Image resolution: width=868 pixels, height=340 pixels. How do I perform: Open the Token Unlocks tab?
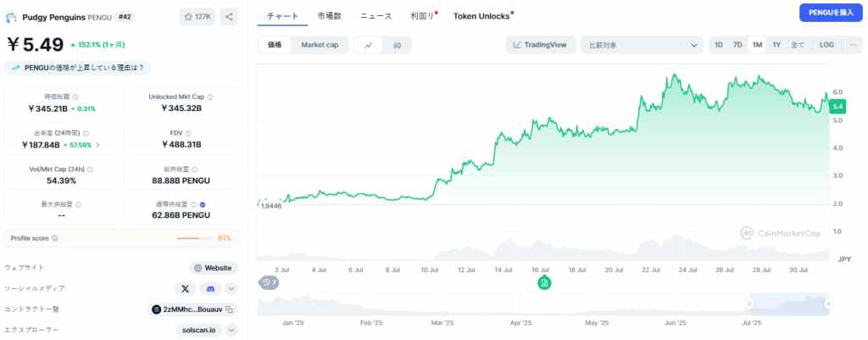[x=482, y=16]
